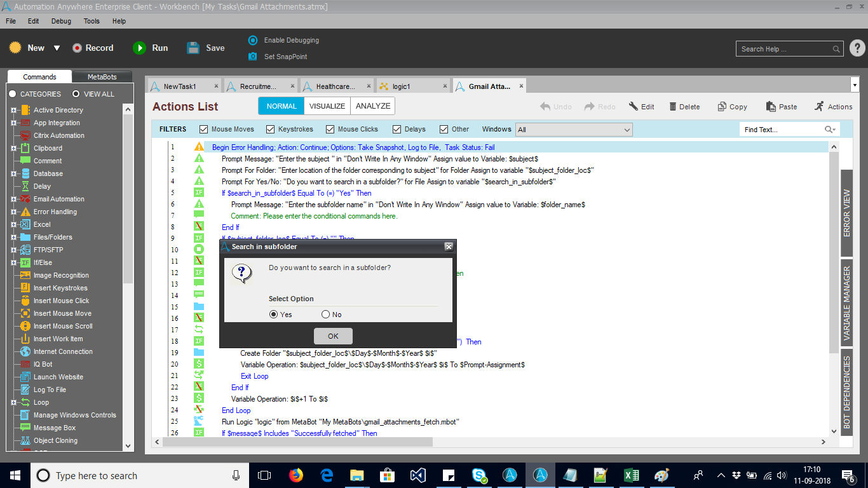The width and height of the screenshot is (868, 488).
Task: Select the Insert Mouse Click icon
Action: click(x=25, y=301)
